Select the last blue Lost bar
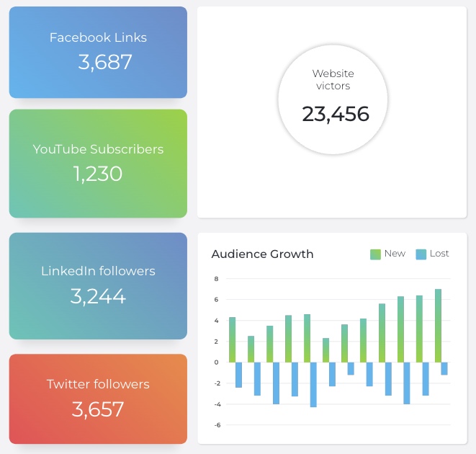The height and width of the screenshot is (454, 476). 444,368
